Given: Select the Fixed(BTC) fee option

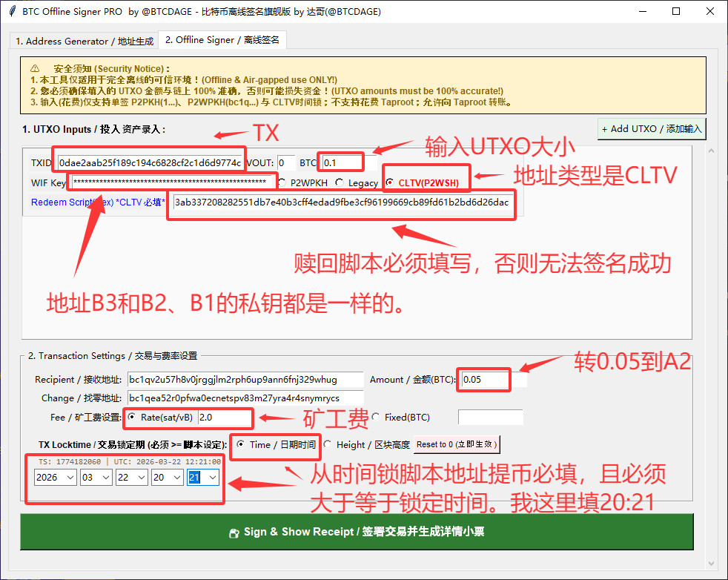Looking at the screenshot, I should pyautogui.click(x=376, y=418).
